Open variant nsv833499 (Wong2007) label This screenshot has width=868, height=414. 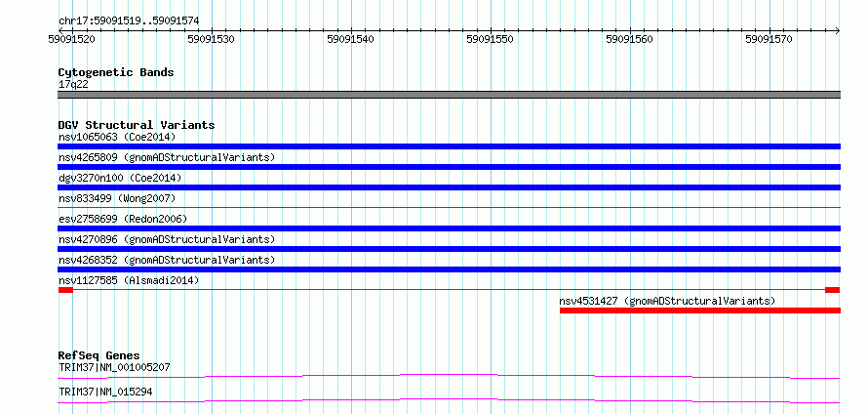coord(117,198)
